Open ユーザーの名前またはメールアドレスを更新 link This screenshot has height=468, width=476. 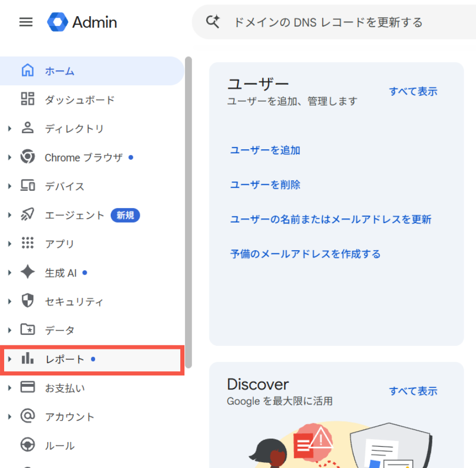(330, 219)
